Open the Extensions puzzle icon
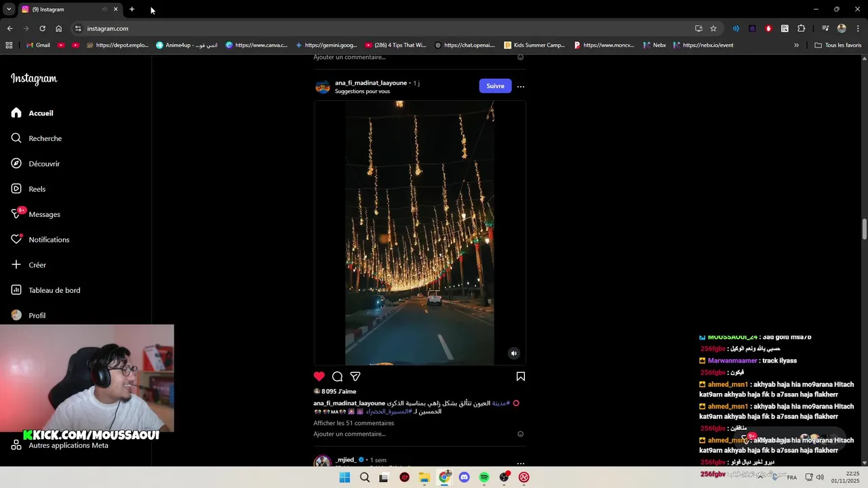868x488 pixels. (801, 28)
